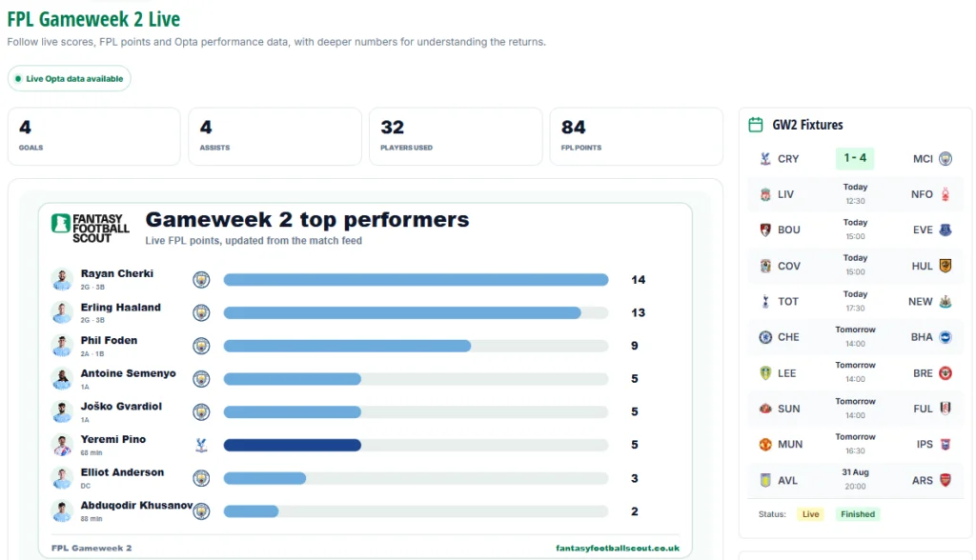Click the Assists stat card
The image size is (976, 560).
click(x=274, y=137)
